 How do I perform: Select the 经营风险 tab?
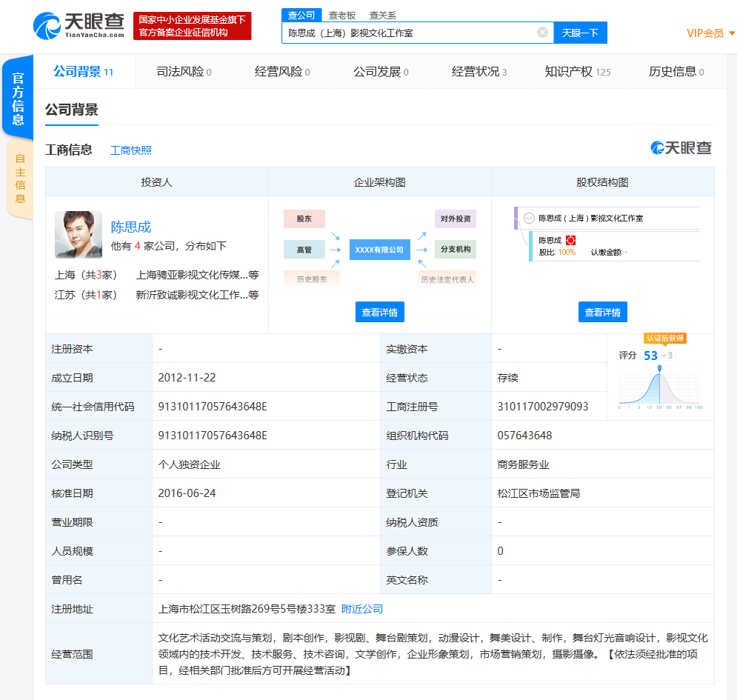click(x=282, y=71)
